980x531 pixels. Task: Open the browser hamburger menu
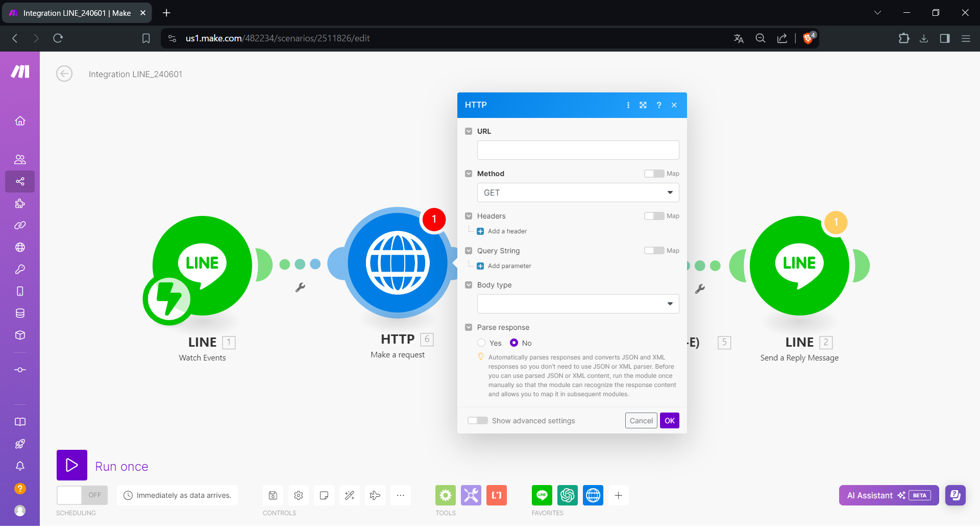coord(966,38)
